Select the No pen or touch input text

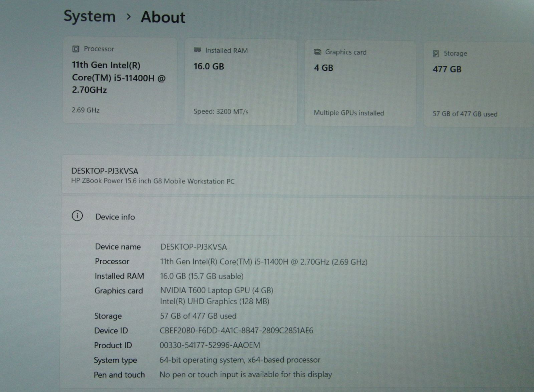[x=246, y=375]
